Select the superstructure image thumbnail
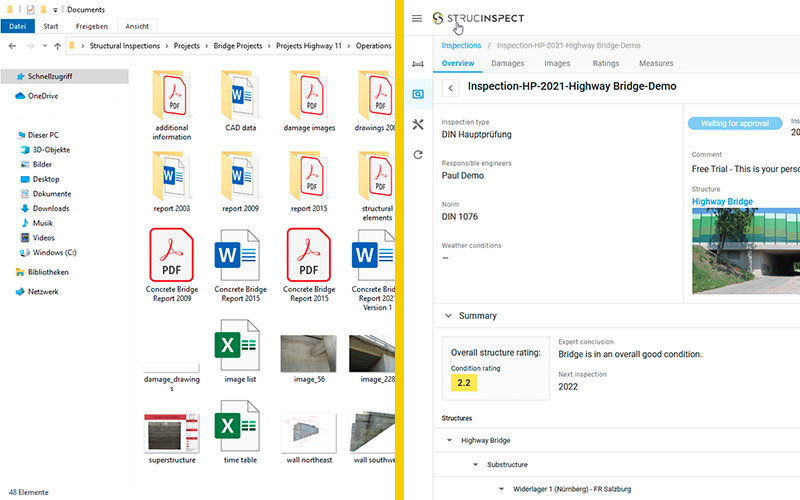This screenshot has width=800, height=500. pos(171,433)
